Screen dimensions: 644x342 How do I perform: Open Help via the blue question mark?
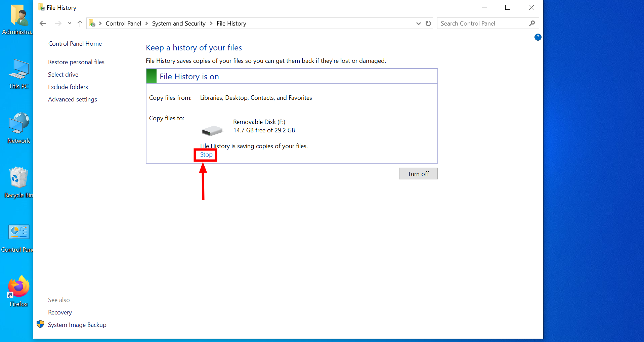538,37
